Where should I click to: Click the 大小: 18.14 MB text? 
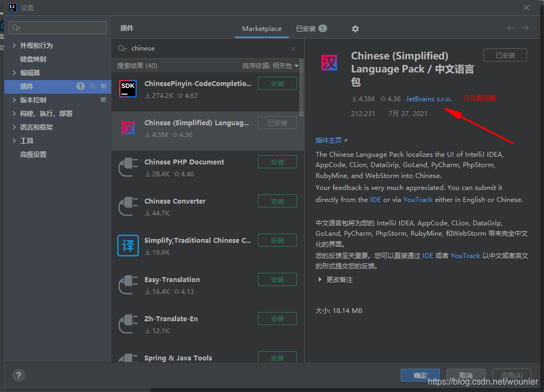click(339, 310)
